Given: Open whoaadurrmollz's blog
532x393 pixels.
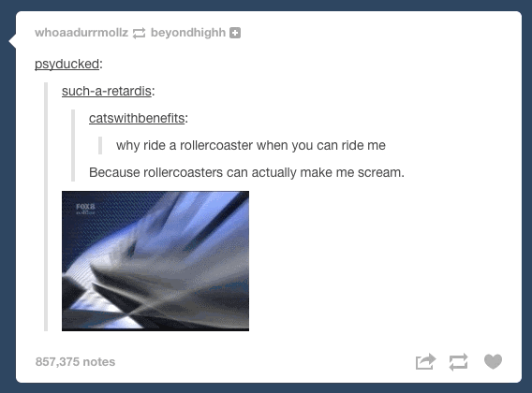Looking at the screenshot, I should (x=81, y=33).
